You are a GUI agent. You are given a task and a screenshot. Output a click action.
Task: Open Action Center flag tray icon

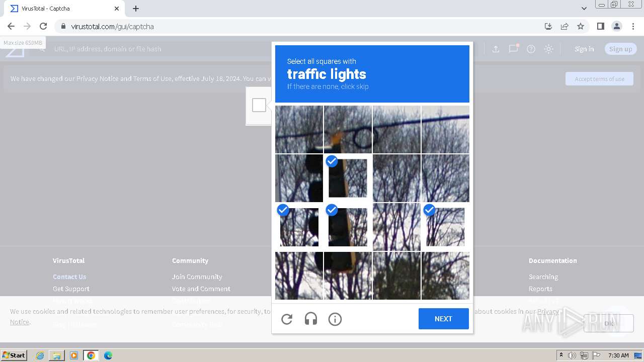click(x=596, y=355)
